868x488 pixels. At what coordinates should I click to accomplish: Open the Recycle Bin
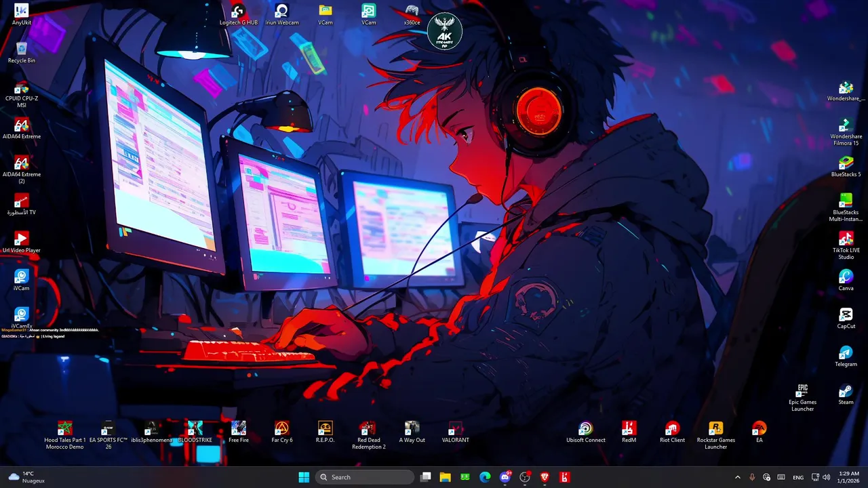coord(22,52)
